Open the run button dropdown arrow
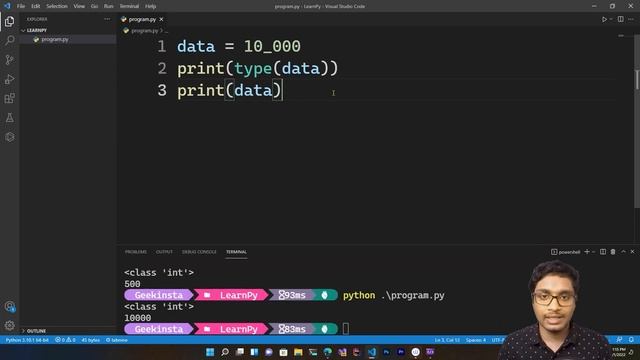Image resolution: width=640 pixels, height=360 pixels. pos(611,19)
